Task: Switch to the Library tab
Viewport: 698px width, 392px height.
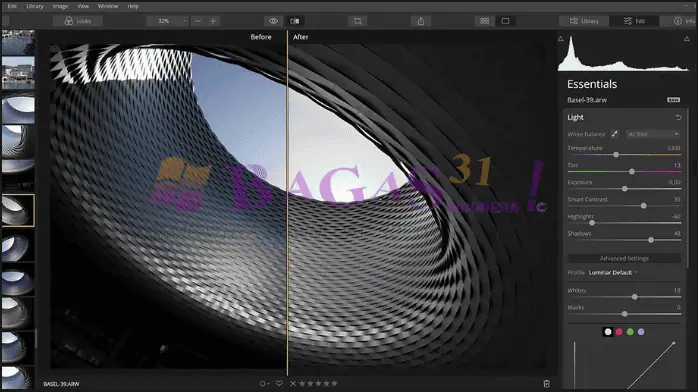Action: click(x=584, y=21)
